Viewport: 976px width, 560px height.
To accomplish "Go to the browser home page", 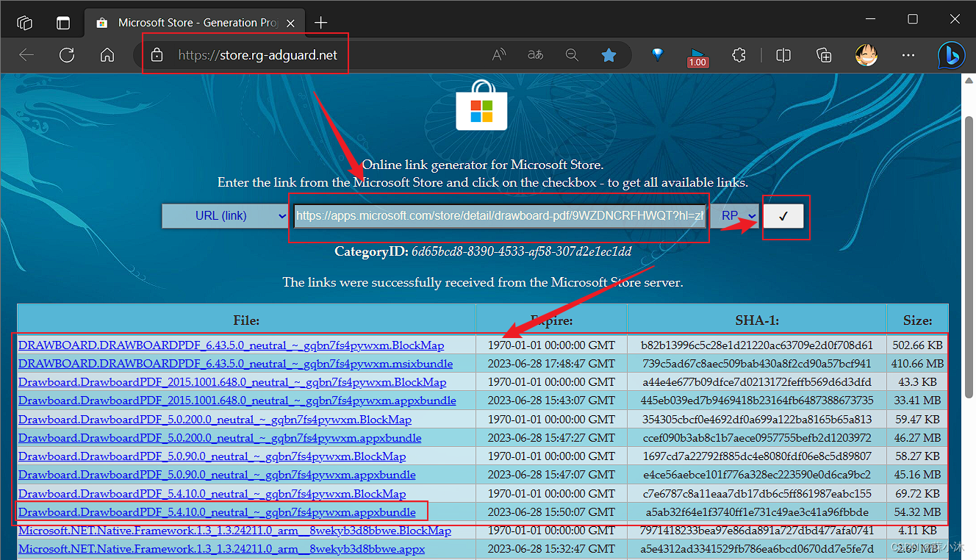I will tap(107, 55).
